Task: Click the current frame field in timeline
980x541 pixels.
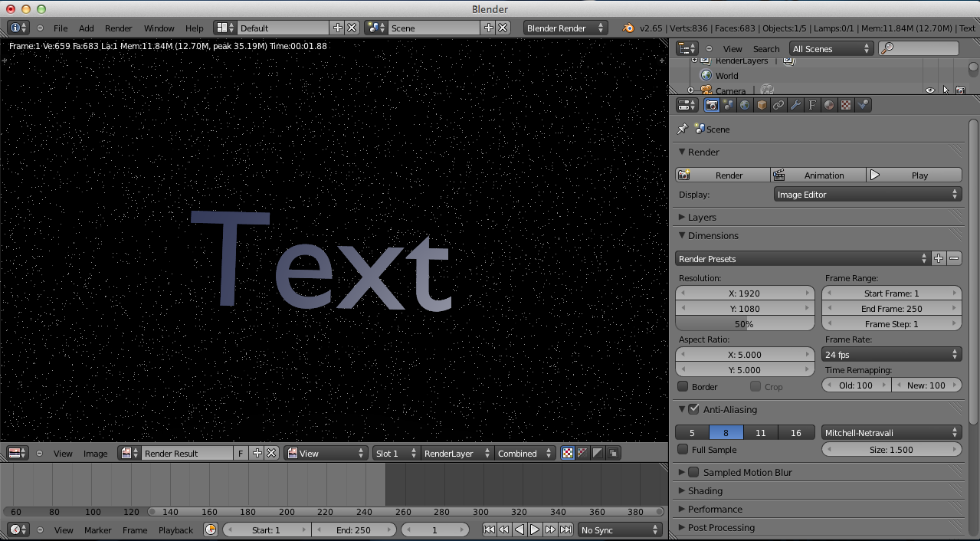Action: (x=435, y=529)
